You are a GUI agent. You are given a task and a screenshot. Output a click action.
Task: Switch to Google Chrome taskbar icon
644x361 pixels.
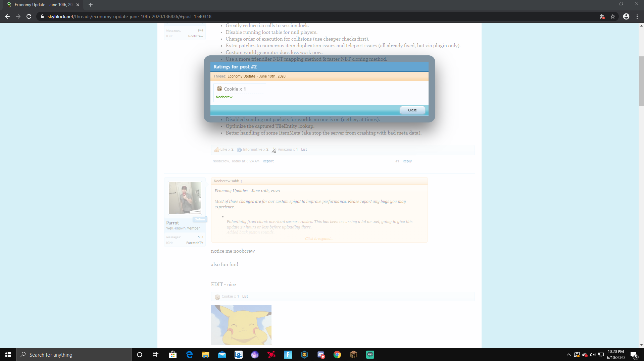point(337,355)
